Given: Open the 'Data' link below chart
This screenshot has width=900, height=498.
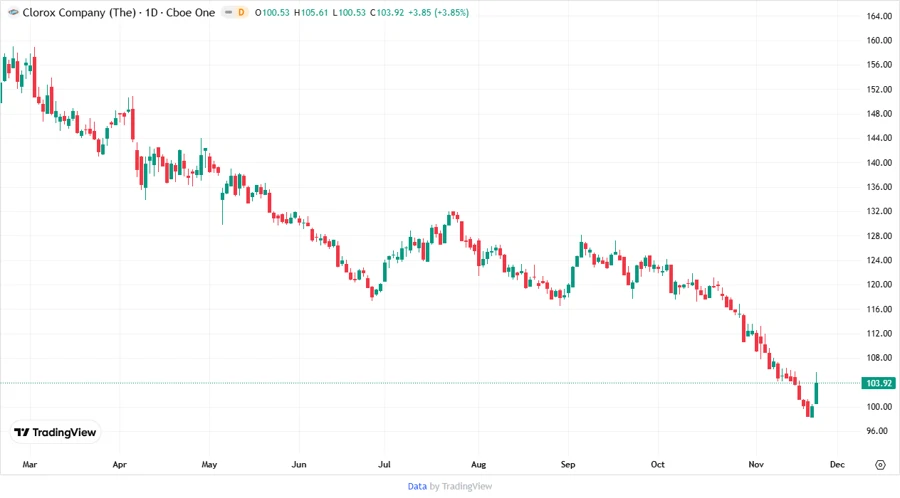Looking at the screenshot, I should (x=417, y=486).
